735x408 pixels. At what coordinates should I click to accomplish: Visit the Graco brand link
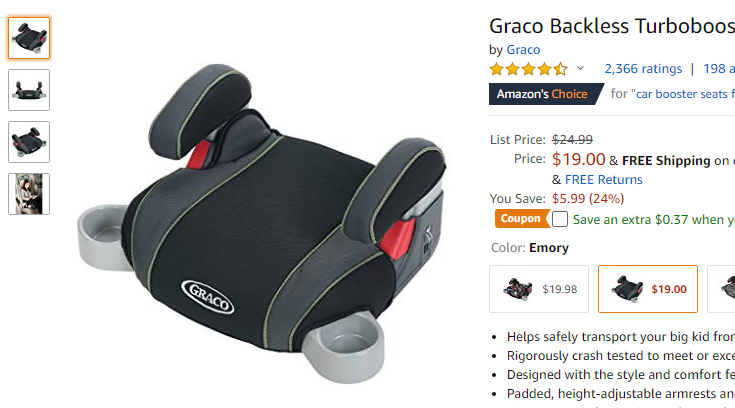pos(523,50)
